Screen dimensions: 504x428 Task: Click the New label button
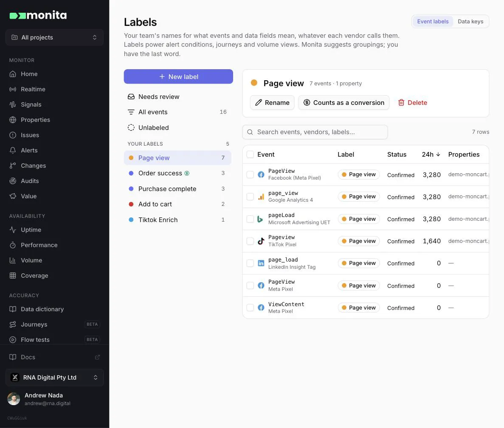[x=178, y=76]
